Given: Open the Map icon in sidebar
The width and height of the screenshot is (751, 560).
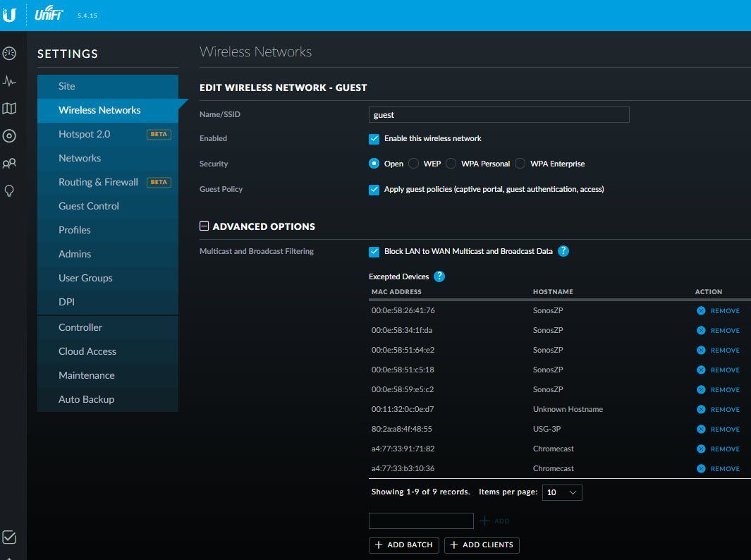Looking at the screenshot, I should 9,109.
